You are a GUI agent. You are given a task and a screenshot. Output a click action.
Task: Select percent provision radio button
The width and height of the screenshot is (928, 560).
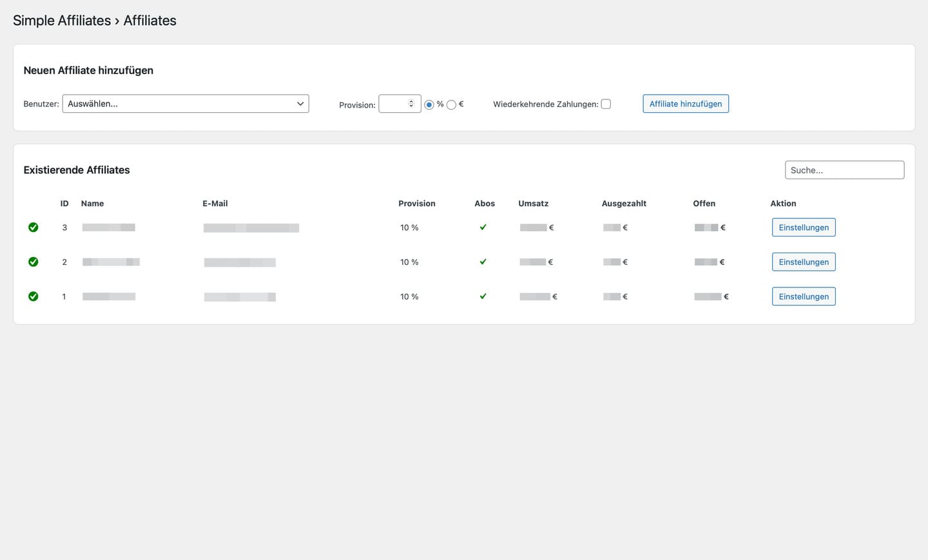click(429, 104)
